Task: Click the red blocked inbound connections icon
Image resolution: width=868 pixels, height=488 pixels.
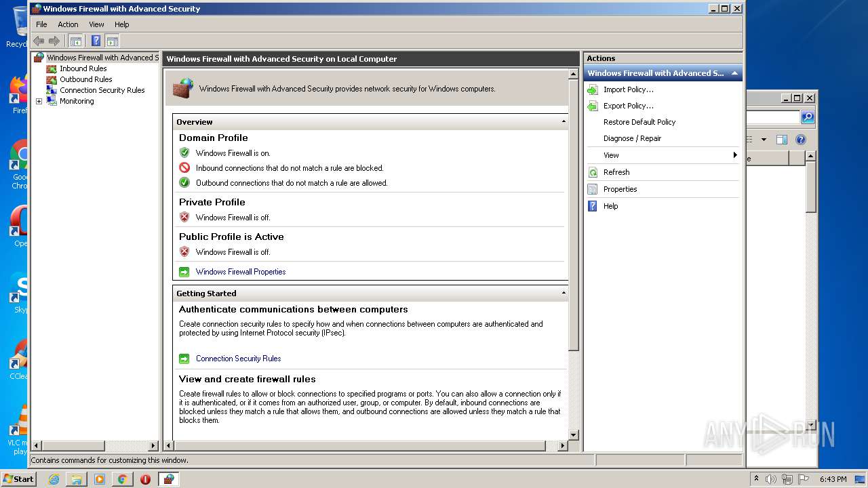Action: [184, 167]
